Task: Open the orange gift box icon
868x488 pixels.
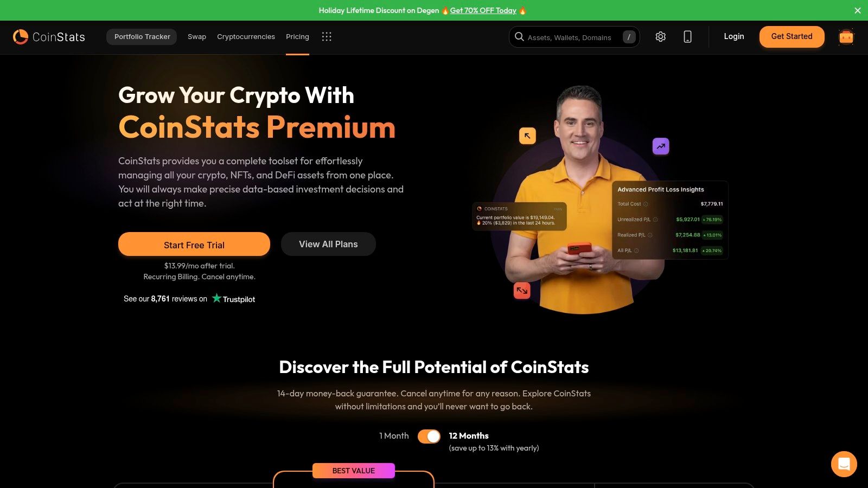Action: (846, 37)
